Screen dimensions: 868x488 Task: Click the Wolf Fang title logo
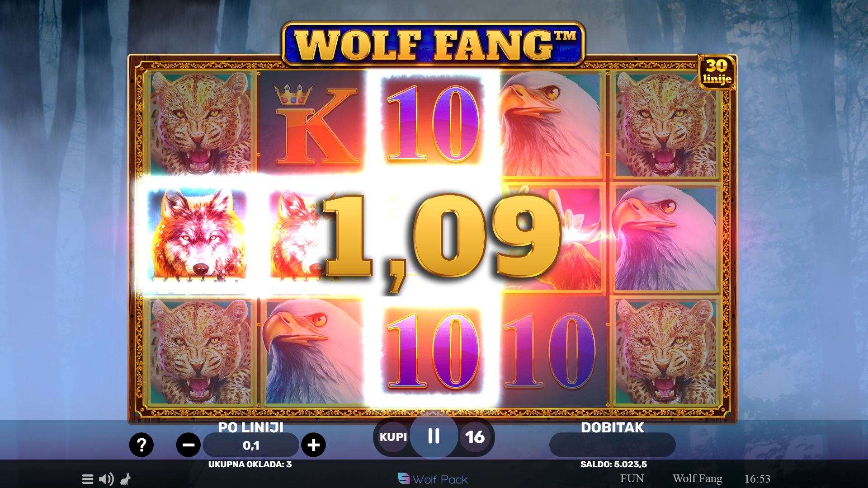(x=433, y=45)
